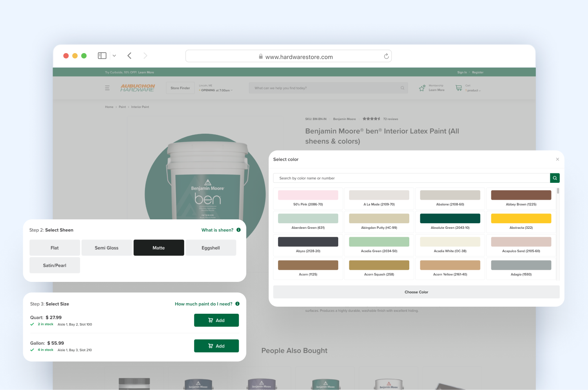The height and width of the screenshot is (390, 588).
Task: Go to the Interior Paint breadcrumb
Action: (x=140, y=107)
